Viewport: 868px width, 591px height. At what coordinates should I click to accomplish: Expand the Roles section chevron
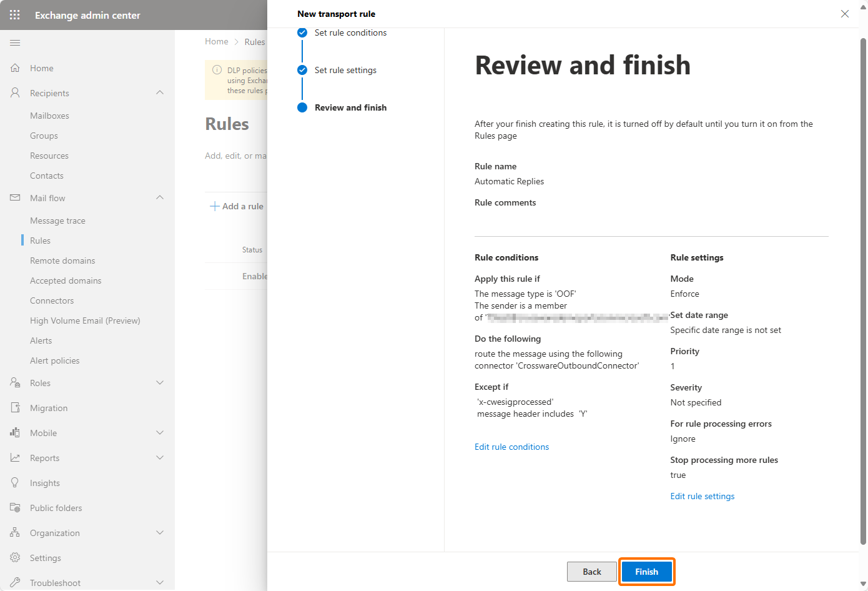pos(160,383)
